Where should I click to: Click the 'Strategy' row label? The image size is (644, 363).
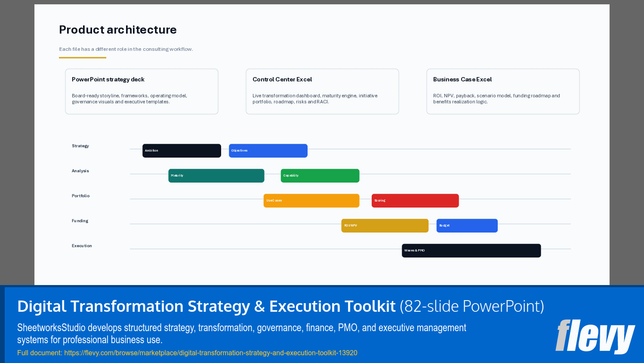80,146
